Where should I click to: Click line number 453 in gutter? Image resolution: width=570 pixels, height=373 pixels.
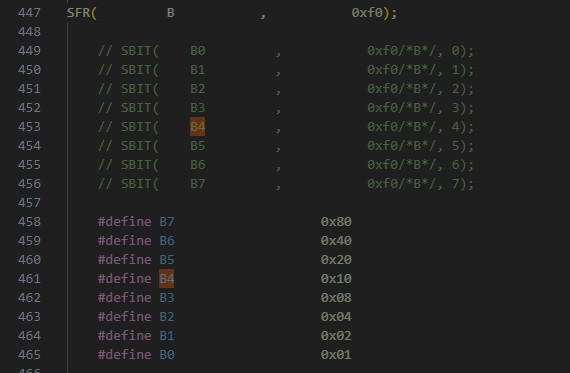coord(29,127)
